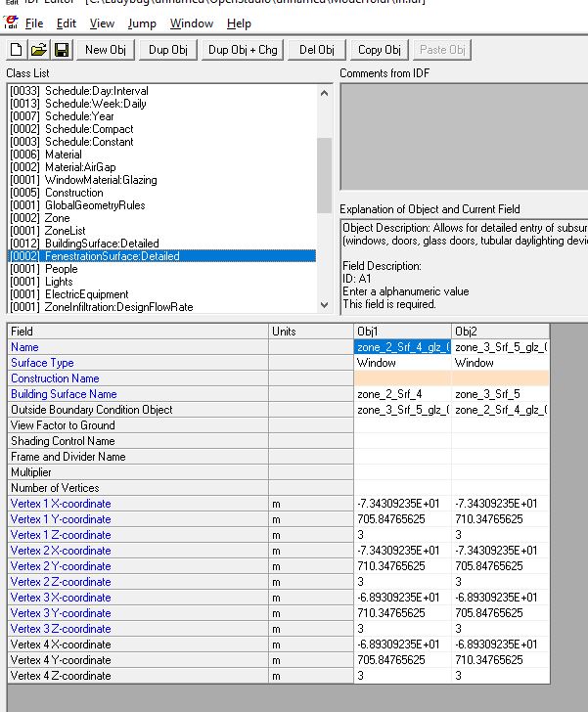Open the File menu
Viewport: 588px width, 712px height.
[x=34, y=23]
